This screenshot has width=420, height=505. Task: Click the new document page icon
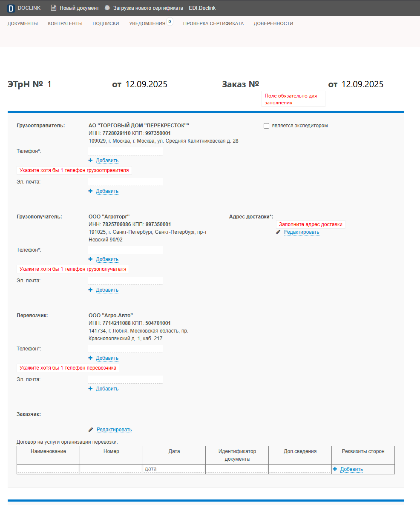[54, 8]
